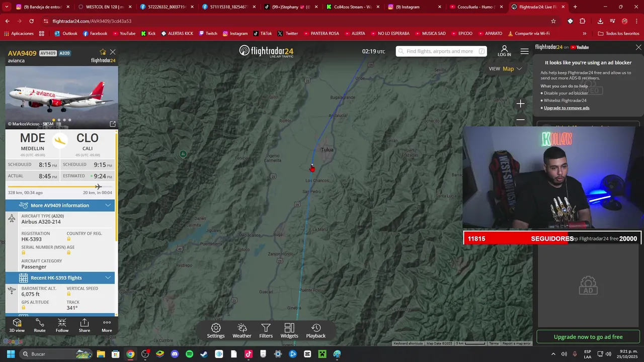This screenshot has width=644, height=362.
Task: Open File Explorer from the taskbar
Action: coord(101,354)
